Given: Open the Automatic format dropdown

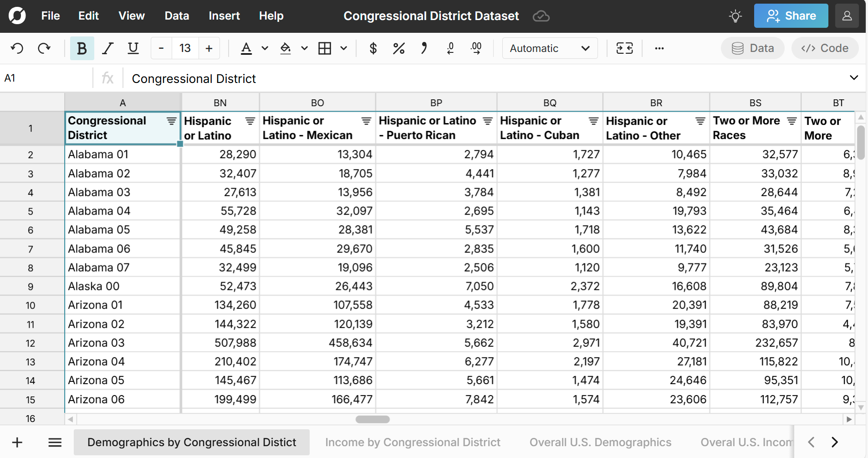Looking at the screenshot, I should coord(549,48).
